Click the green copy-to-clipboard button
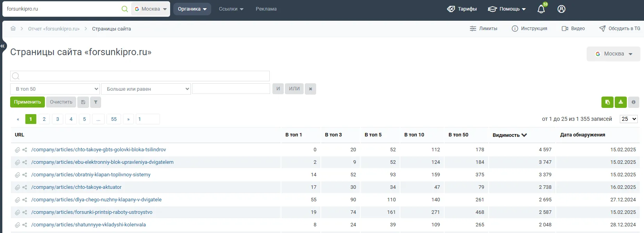Image resolution: width=644 pixels, height=233 pixels. (x=607, y=102)
